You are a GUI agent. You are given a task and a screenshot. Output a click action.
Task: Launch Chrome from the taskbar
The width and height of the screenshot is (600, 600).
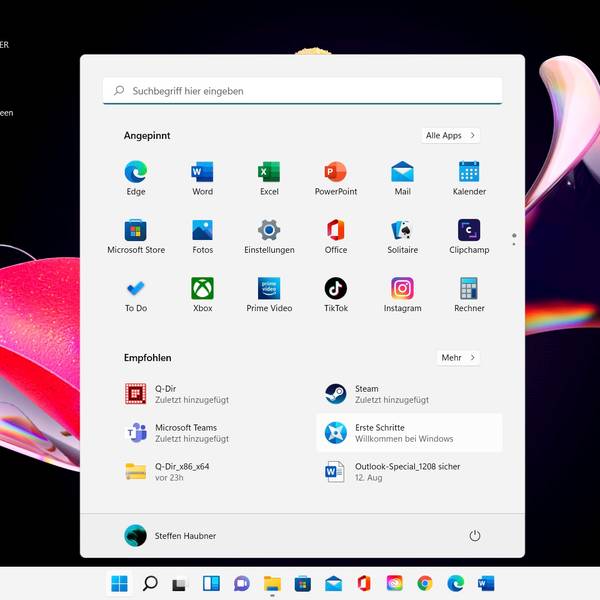point(425,584)
